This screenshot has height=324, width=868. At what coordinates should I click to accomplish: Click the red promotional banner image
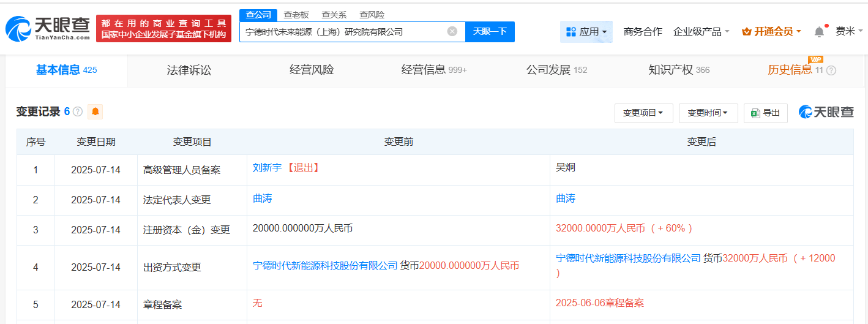click(163, 29)
